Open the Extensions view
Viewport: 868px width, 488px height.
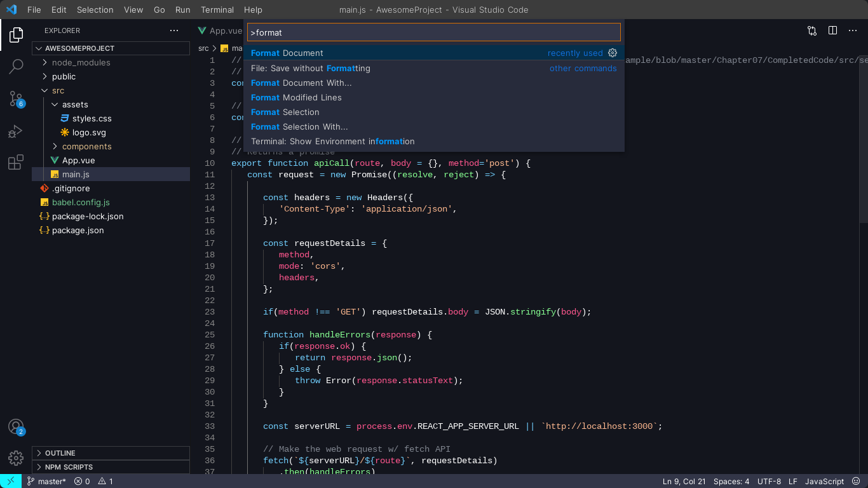coord(15,163)
